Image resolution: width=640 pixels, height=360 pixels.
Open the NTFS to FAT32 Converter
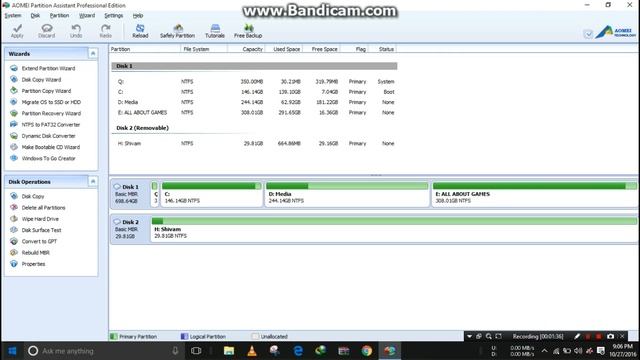[51, 124]
